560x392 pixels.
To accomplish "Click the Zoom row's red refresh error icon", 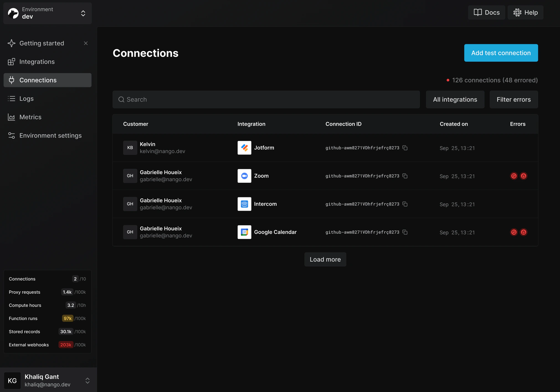I will (514, 176).
